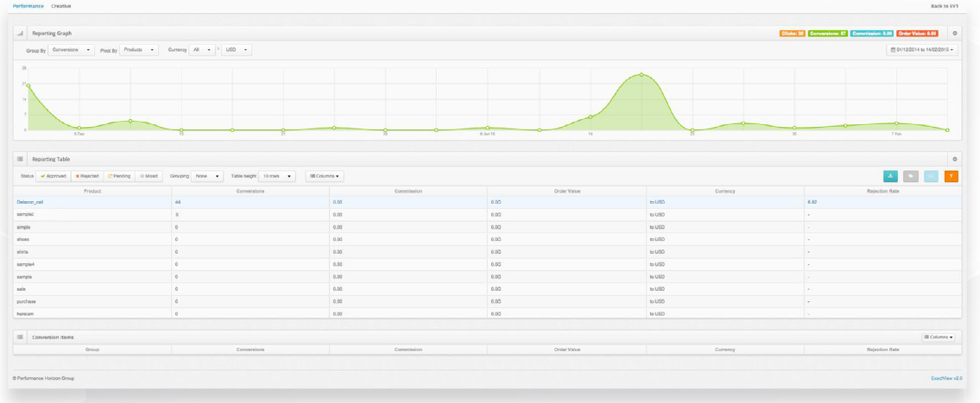Image resolution: width=980 pixels, height=403 pixels.
Task: Click Performance Horizon Group footer text
Action: (43, 378)
